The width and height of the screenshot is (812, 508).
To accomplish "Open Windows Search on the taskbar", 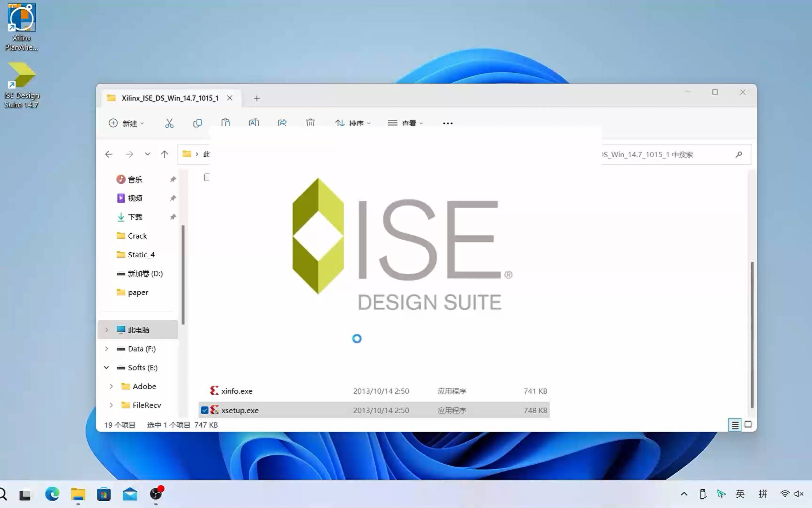I will tap(3, 494).
